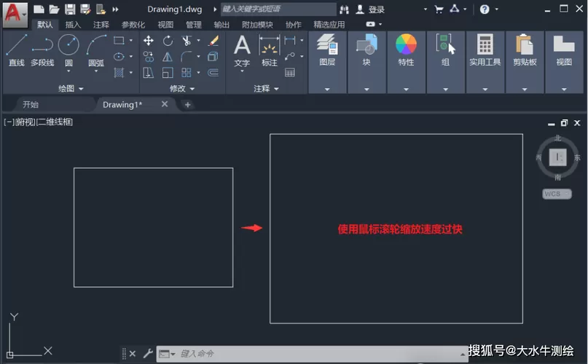Select the Mirror tool icon

[x=168, y=57]
